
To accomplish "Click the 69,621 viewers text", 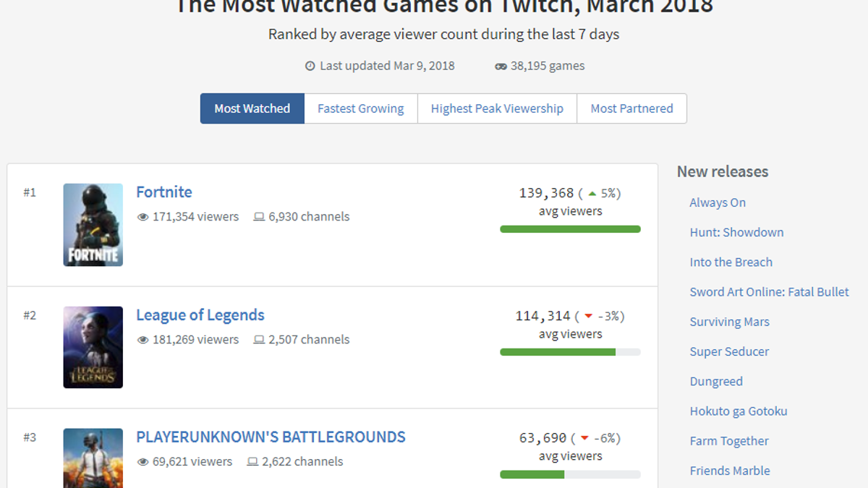I will tap(192, 462).
